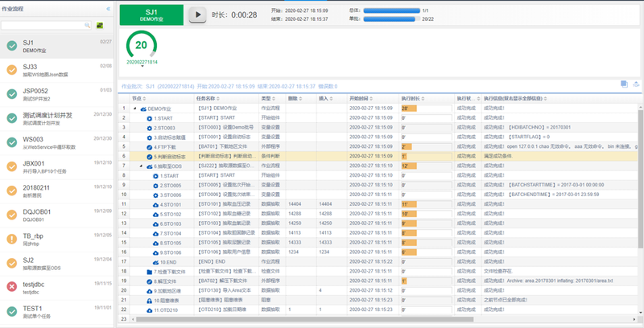Screen dimensions: 644x328
Task: Click insert count 1234 in row 16
Action: [x=324, y=252]
